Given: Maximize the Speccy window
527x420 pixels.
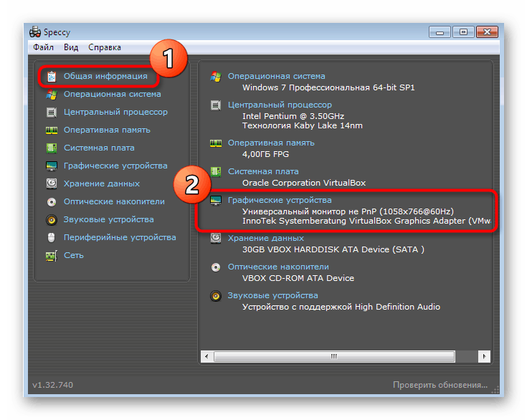Looking at the screenshot, I should coord(463,32).
